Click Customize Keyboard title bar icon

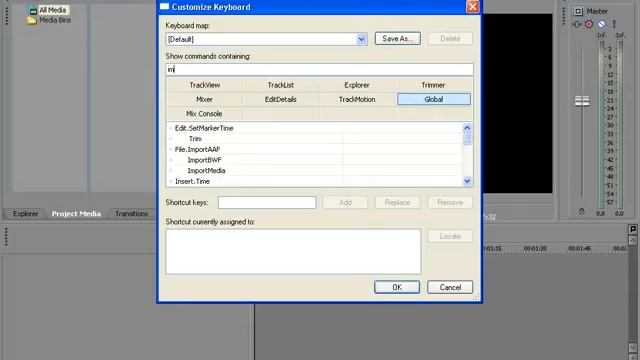pos(164,7)
